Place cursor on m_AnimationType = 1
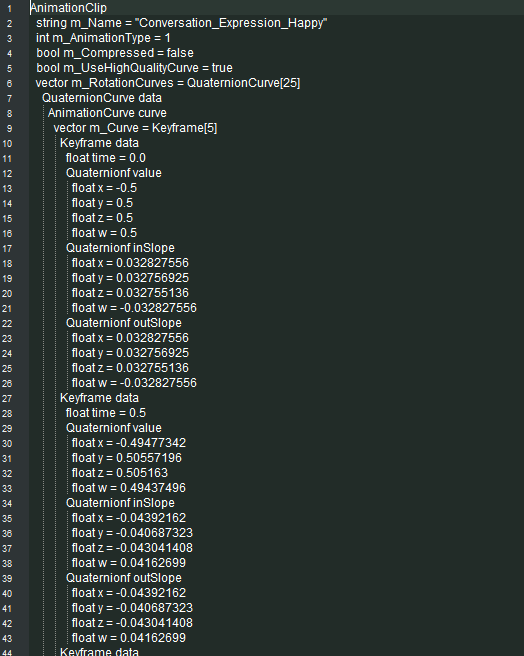524x656 pixels. [x=103, y=38]
